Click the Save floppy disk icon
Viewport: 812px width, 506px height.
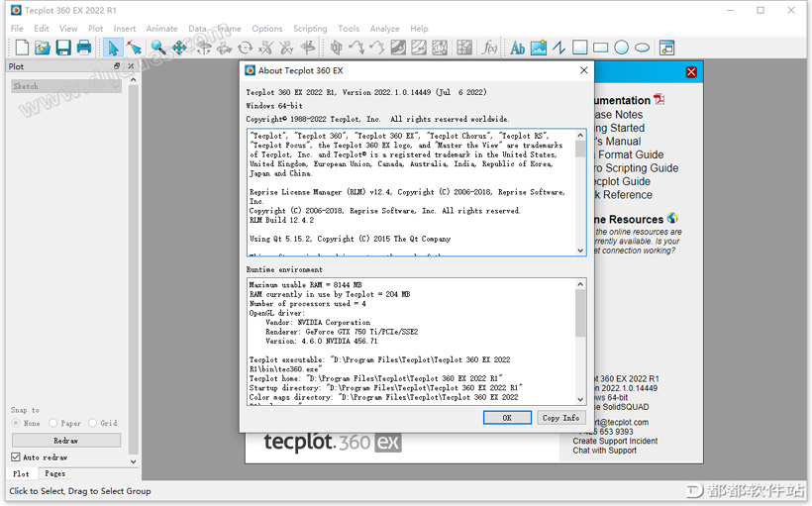tap(63, 48)
